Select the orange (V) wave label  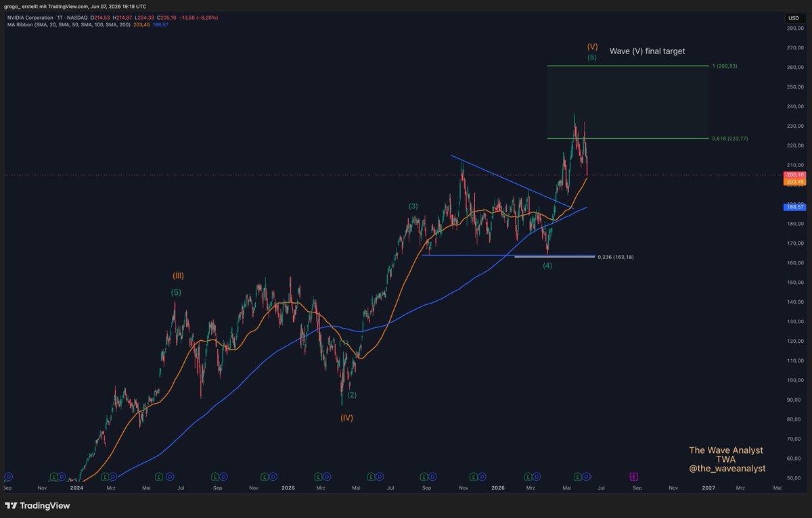[592, 47]
